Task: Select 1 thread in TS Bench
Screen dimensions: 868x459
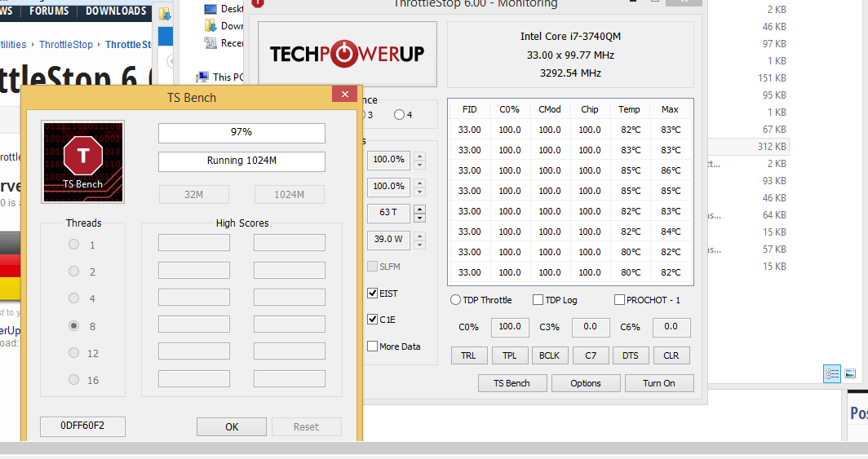Action: (x=73, y=245)
